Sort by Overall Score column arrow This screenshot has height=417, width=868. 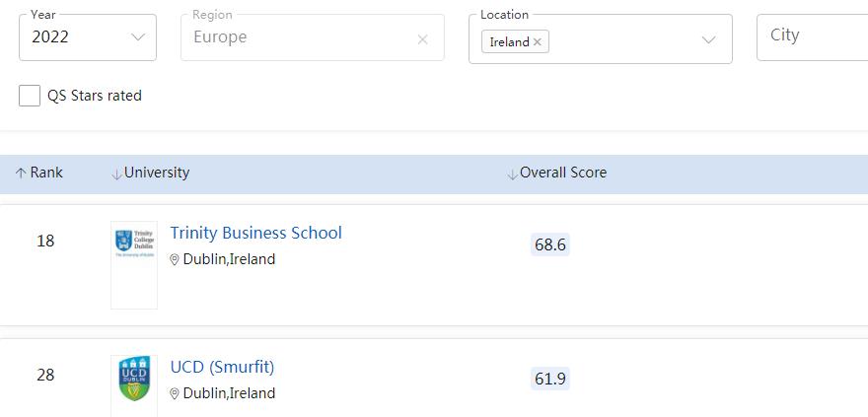[x=512, y=174]
